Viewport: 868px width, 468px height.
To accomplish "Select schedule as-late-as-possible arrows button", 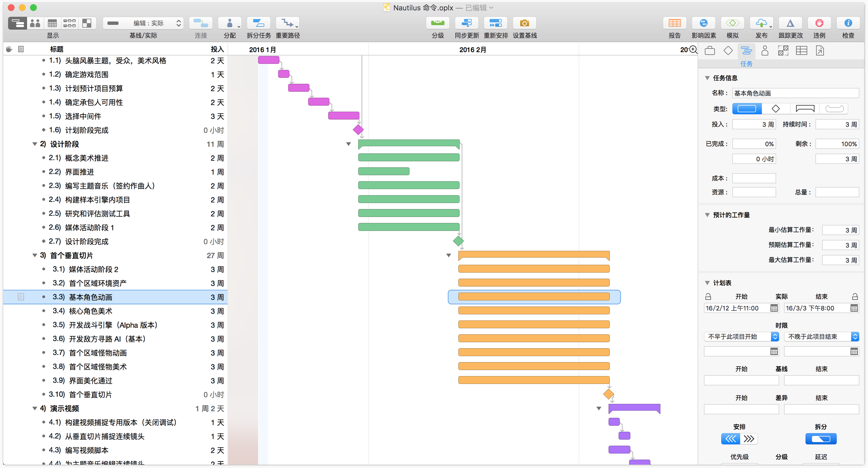I will tap(749, 439).
